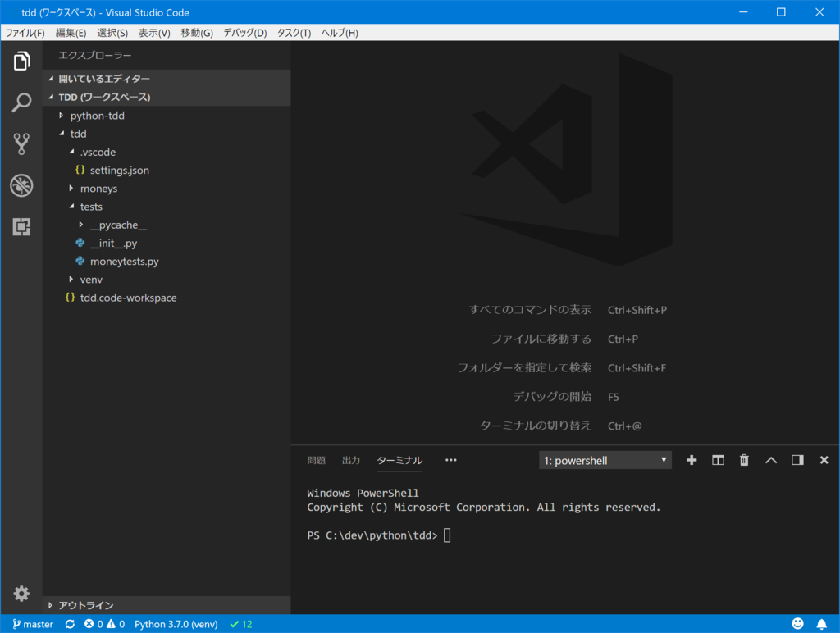
Task: Open the feedback smiley icon
Action: [x=797, y=623]
